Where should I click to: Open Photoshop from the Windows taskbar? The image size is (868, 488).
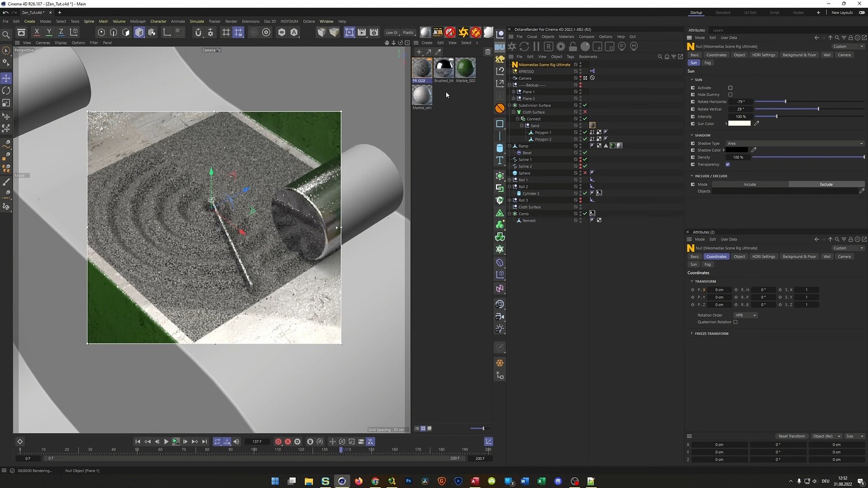tap(409, 481)
